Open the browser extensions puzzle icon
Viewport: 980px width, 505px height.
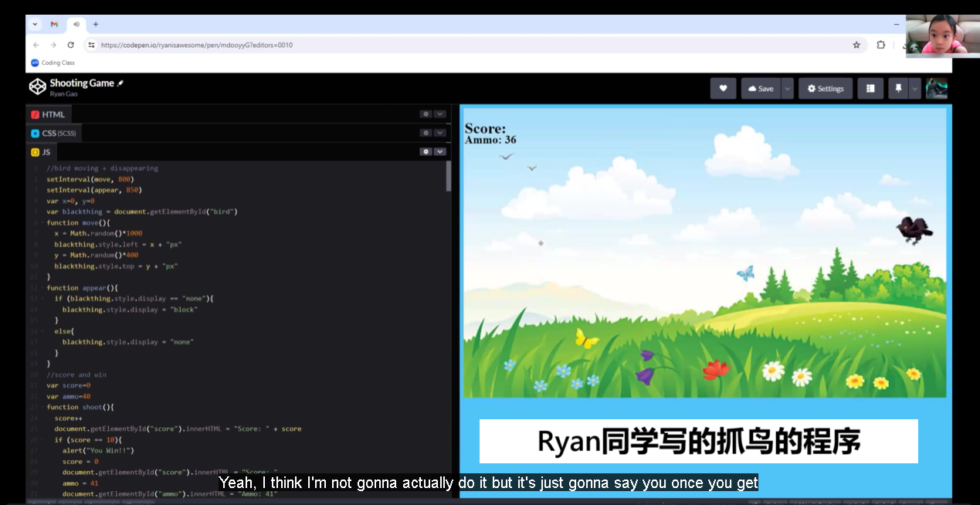(x=880, y=45)
